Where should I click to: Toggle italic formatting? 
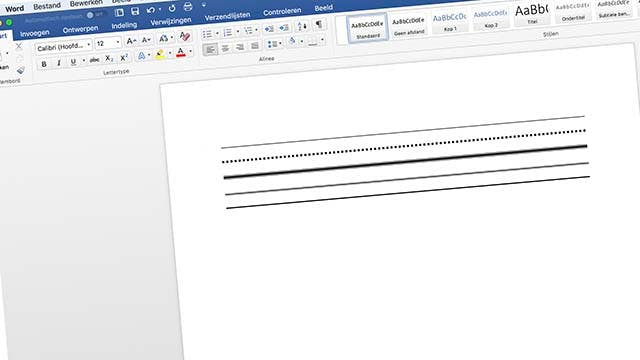click(59, 63)
